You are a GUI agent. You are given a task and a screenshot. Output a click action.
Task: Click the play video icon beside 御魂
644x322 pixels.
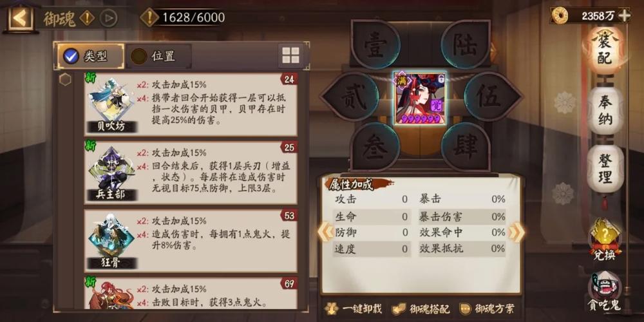[108, 18]
